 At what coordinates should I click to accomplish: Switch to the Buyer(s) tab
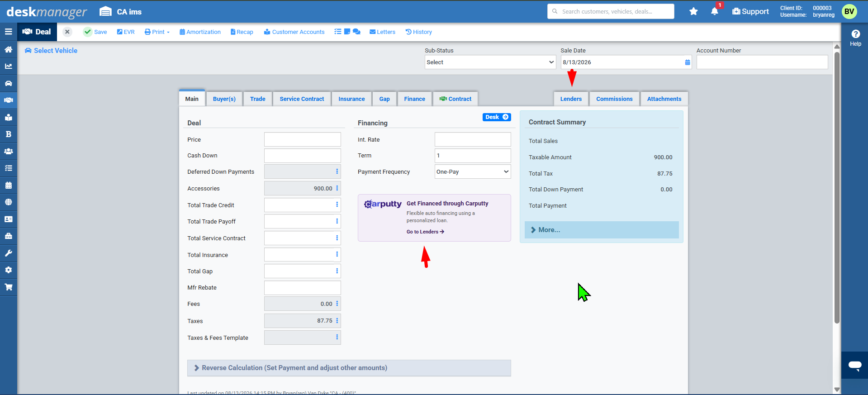pos(224,99)
